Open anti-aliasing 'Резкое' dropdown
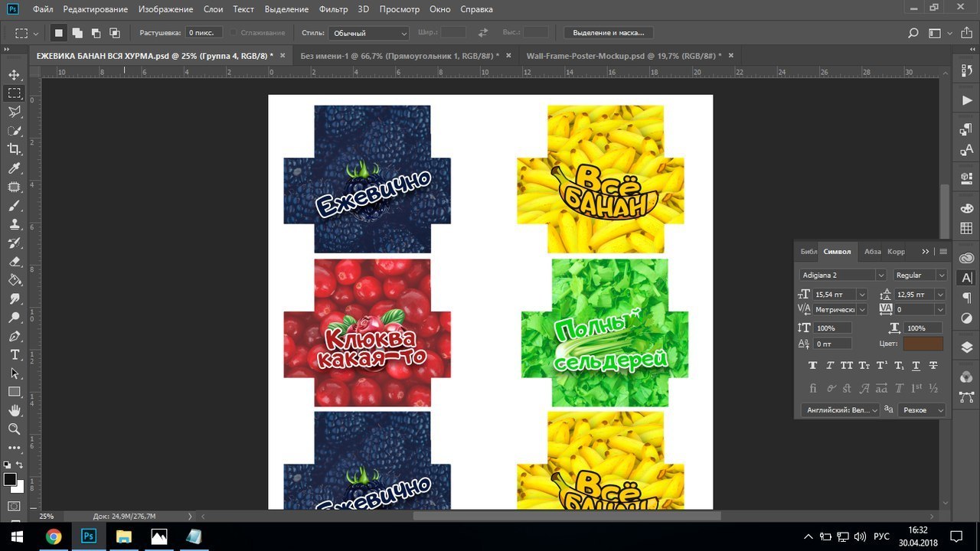Viewport: 980px width, 551px height. click(x=923, y=410)
